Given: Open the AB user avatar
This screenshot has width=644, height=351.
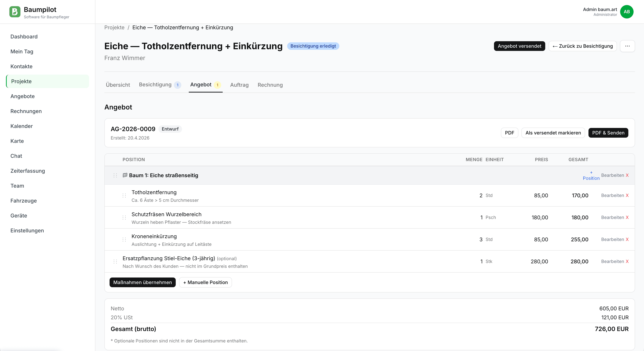Looking at the screenshot, I should pos(626,12).
